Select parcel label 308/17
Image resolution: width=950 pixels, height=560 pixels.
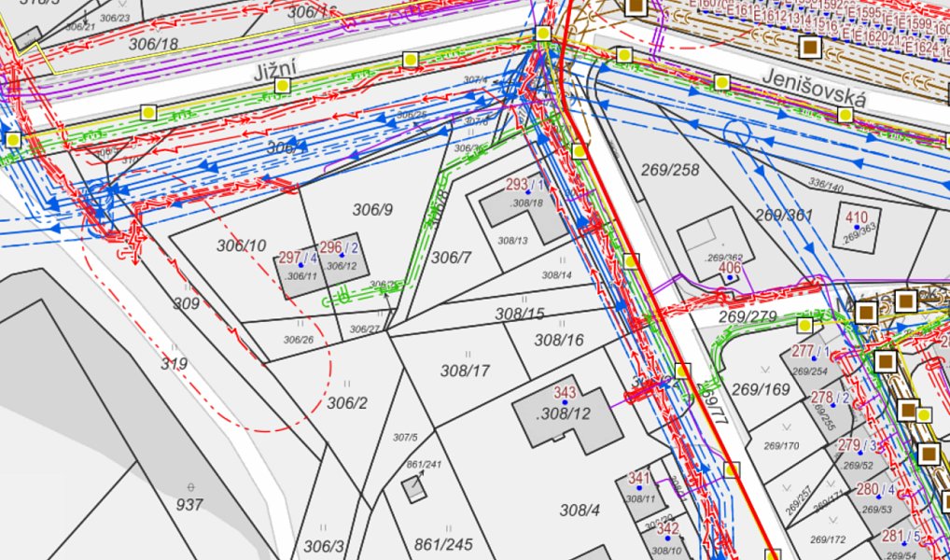click(x=465, y=371)
